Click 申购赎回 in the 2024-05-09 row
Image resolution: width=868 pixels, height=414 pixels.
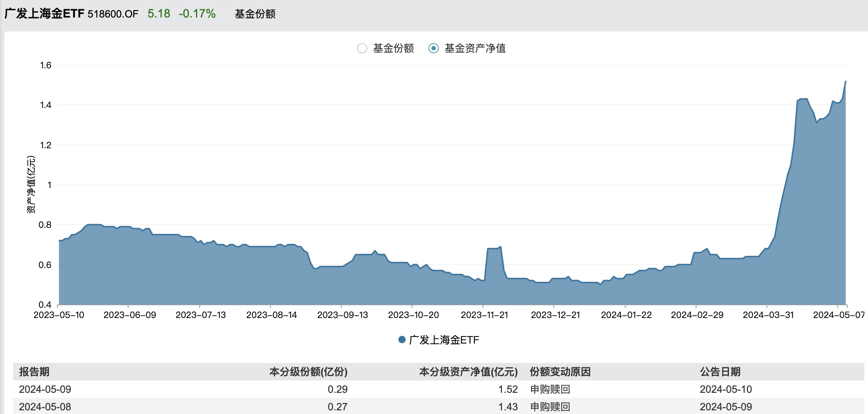point(550,389)
